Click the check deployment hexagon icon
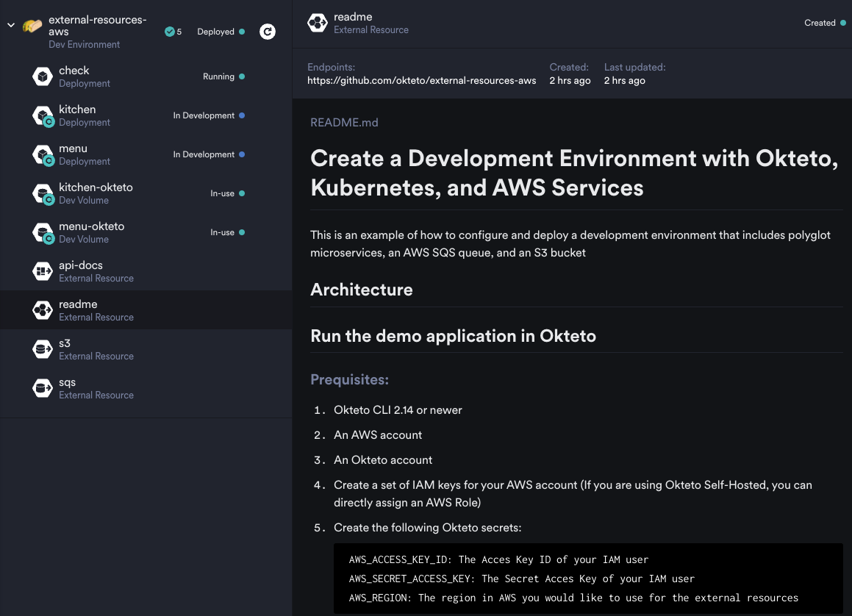 [43, 76]
